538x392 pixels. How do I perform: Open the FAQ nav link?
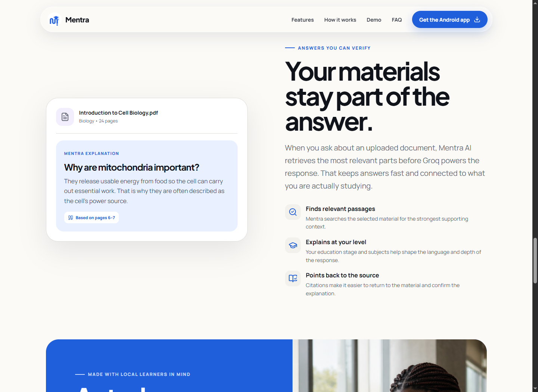pyautogui.click(x=397, y=20)
